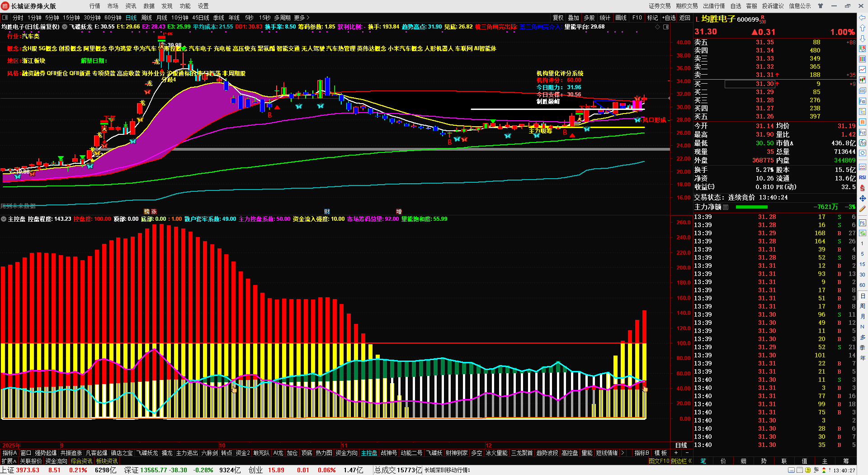Open the intraday line chart icon

pyautogui.click(x=863, y=70)
